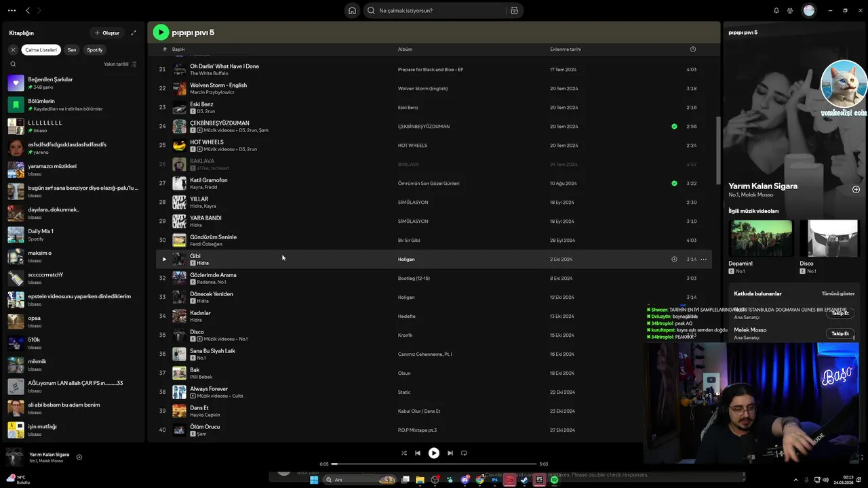Follow Melek Mosso with Takip Et
The height and width of the screenshot is (488, 868).
(840, 333)
